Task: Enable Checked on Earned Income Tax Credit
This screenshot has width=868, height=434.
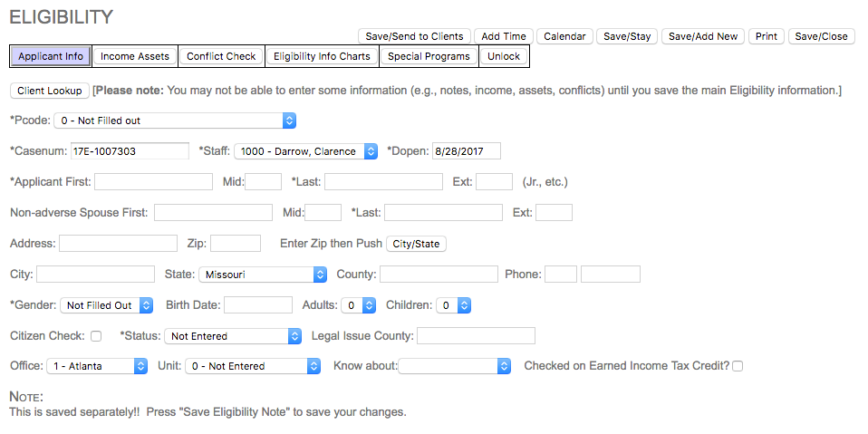Action: [738, 366]
